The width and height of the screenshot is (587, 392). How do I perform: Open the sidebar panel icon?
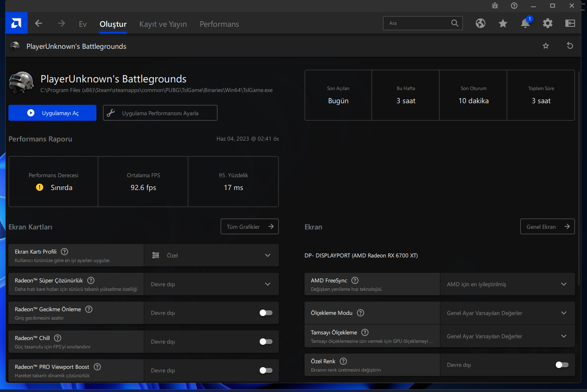(x=570, y=24)
